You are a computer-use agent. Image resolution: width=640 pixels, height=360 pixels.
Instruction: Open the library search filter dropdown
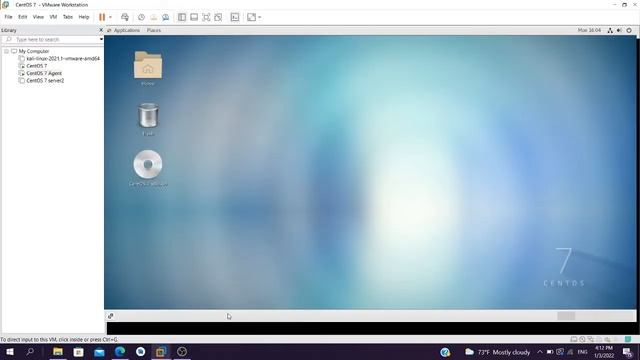click(x=101, y=40)
